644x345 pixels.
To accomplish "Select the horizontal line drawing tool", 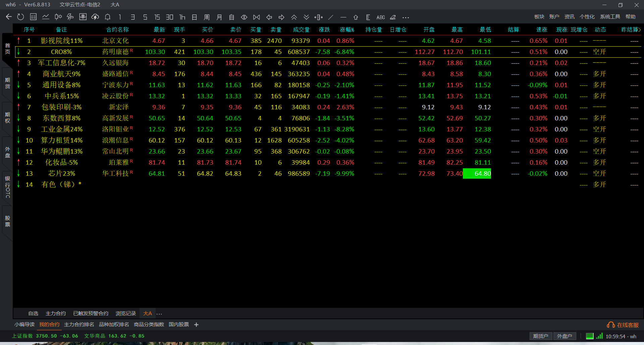I will [x=343, y=17].
